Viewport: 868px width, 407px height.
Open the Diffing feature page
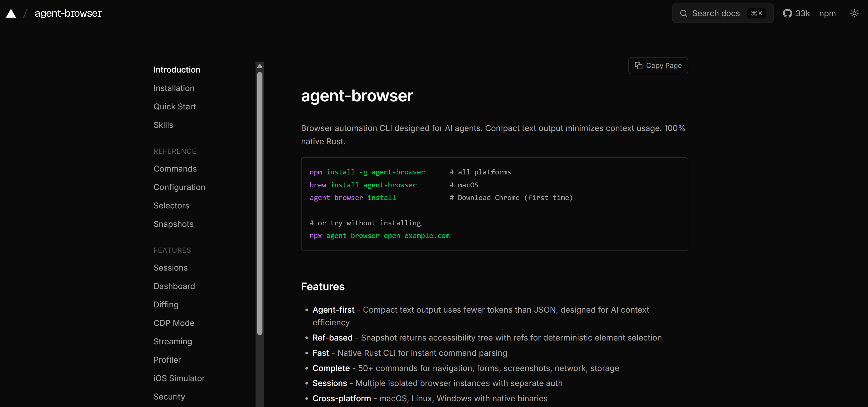click(166, 305)
